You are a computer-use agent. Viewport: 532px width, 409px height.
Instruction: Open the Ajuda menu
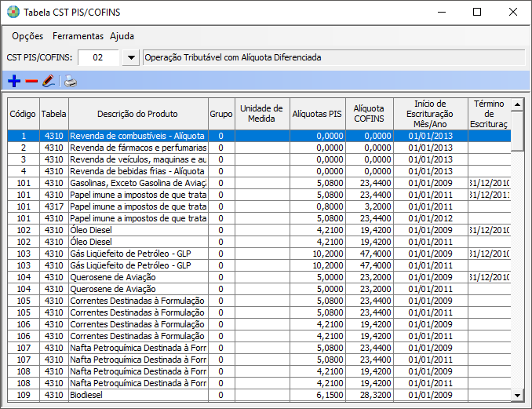pos(122,36)
